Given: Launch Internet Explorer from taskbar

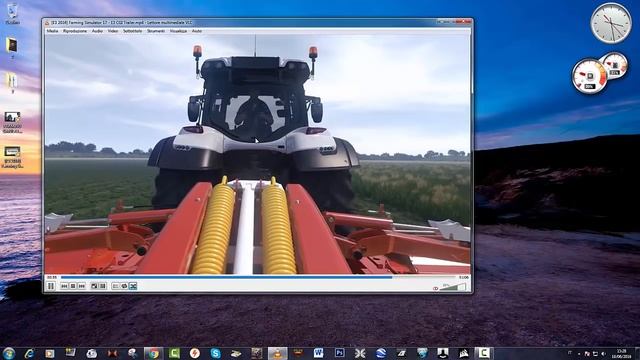Looking at the screenshot, I should [29, 353].
